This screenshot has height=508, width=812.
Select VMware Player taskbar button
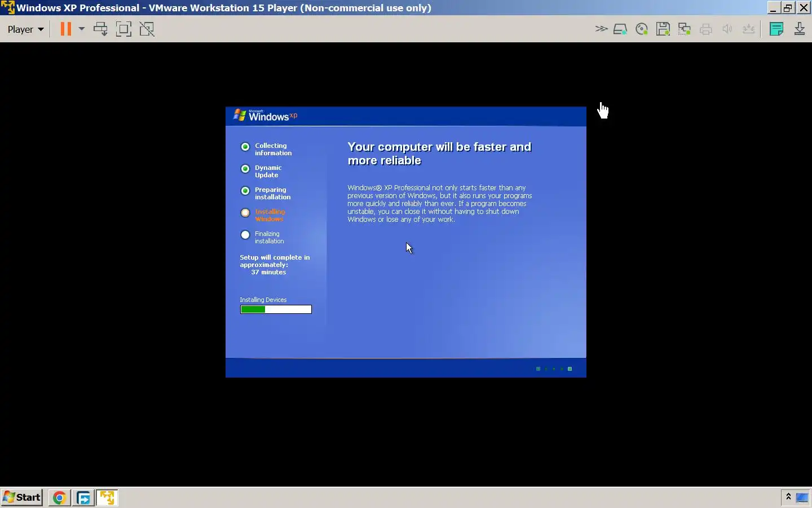point(107,498)
